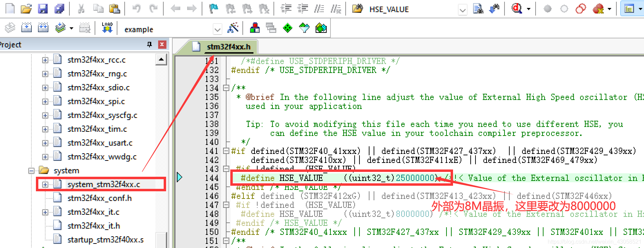Screen dimensions: 644x248
Task: Click the HSE_VALUE find input field
Action: (x=413, y=10)
